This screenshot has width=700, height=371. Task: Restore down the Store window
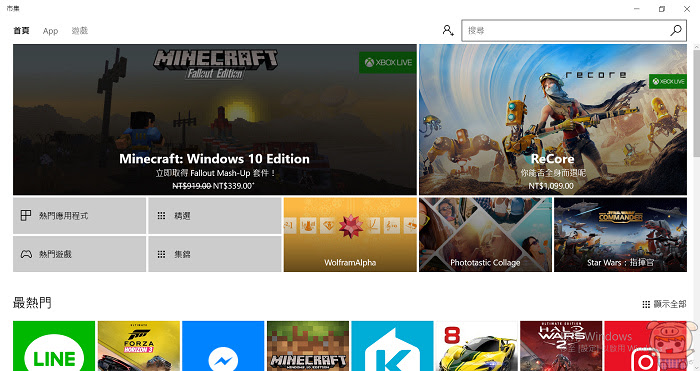pos(662,8)
